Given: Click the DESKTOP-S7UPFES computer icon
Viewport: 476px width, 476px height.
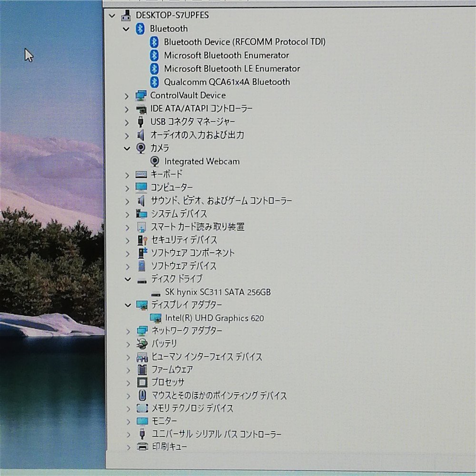Looking at the screenshot, I should pos(126,15).
